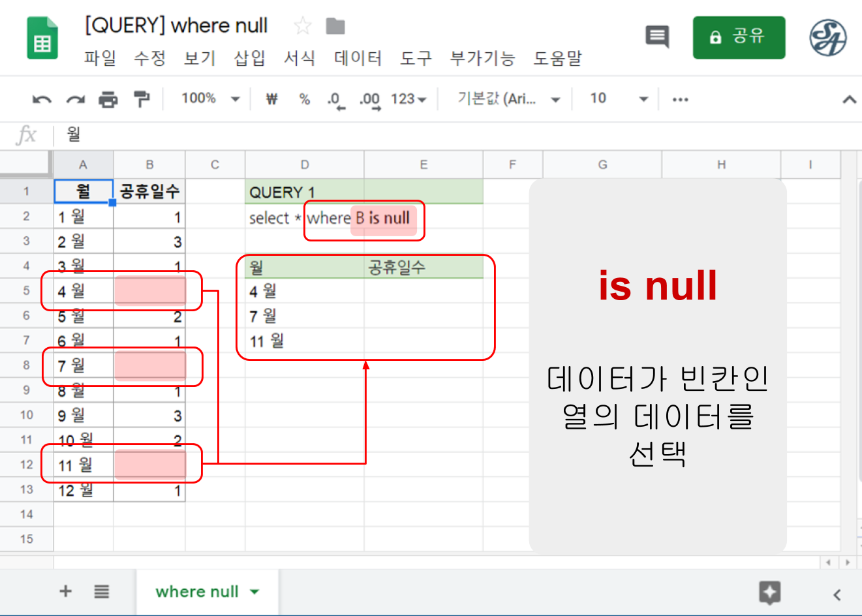Format selection as percent
The image size is (862, 616).
pos(304,99)
